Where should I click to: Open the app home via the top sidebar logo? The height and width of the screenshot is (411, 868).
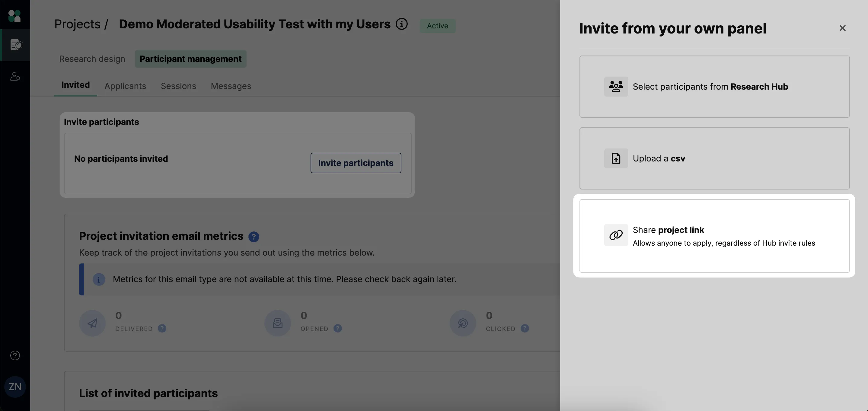pyautogui.click(x=14, y=15)
